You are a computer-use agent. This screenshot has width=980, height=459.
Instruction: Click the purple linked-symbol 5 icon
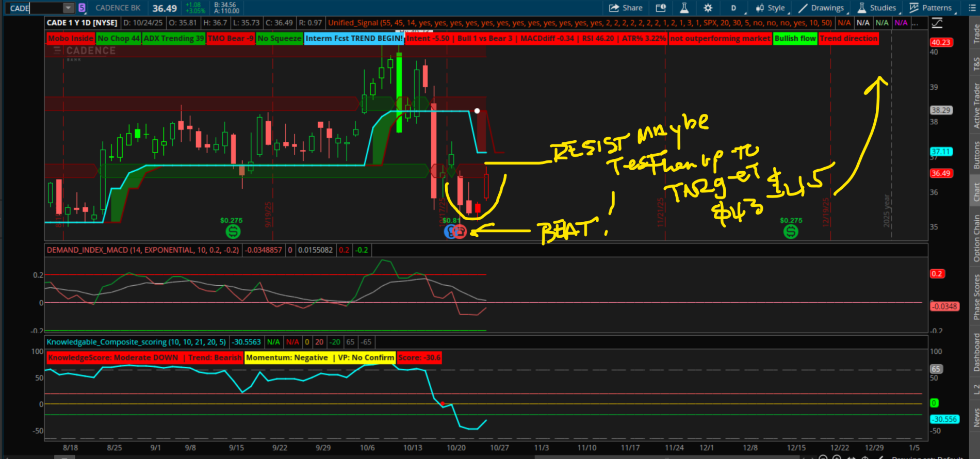coord(82,8)
